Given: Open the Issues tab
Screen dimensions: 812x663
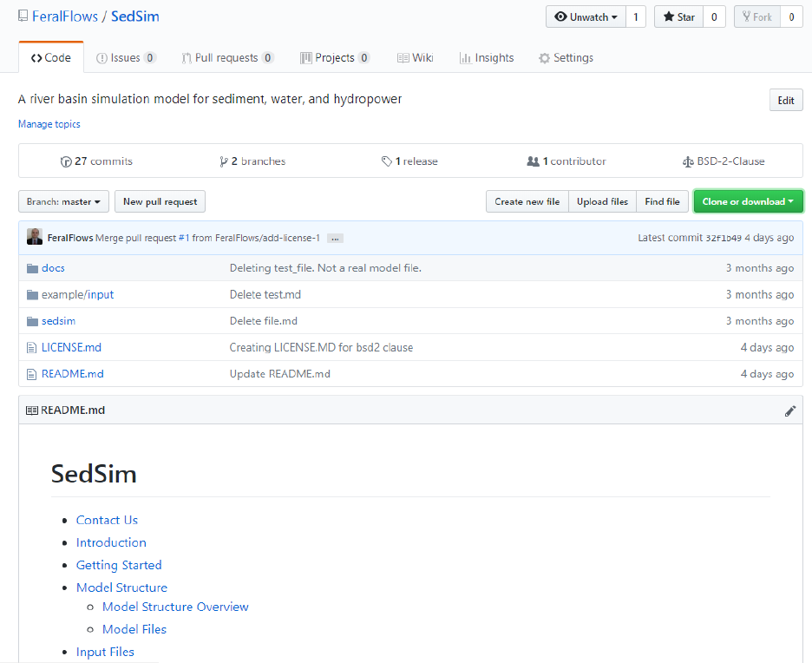Looking at the screenshot, I should [126, 57].
